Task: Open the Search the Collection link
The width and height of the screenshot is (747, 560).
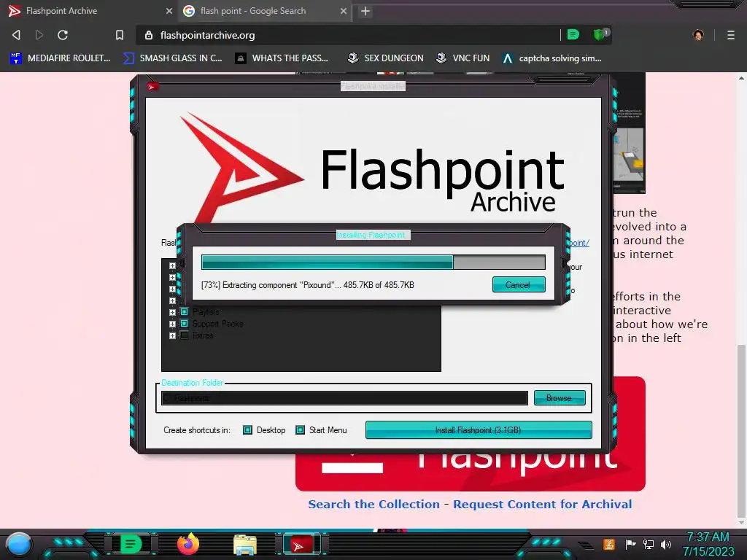Action: [374, 505]
